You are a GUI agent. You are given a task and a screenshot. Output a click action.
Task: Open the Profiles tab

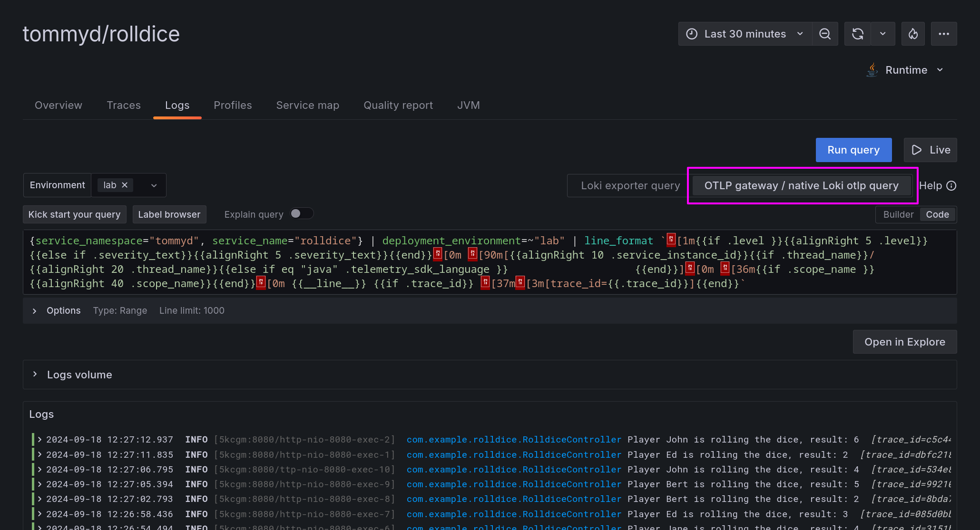point(233,105)
